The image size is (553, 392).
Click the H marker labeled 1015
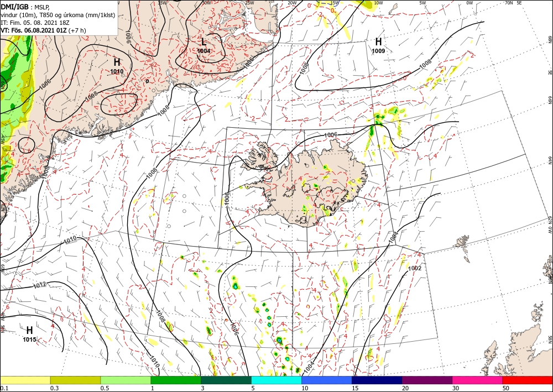30,334
